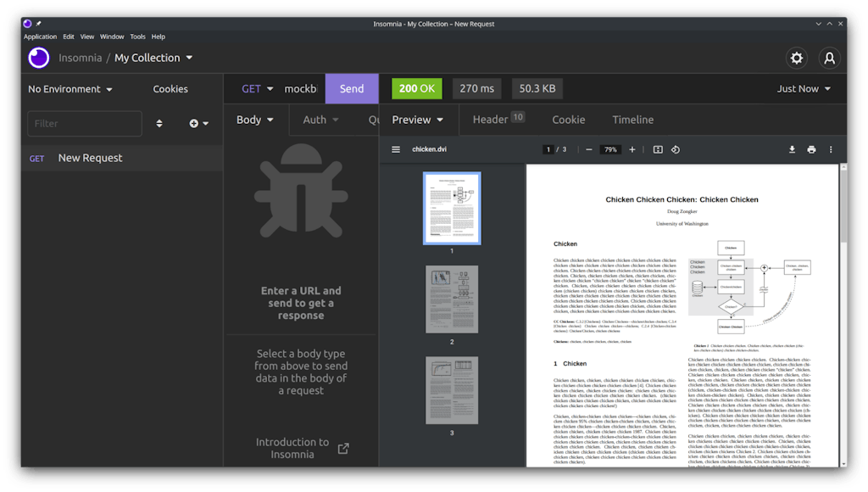Click the Insomnia logo icon
The height and width of the screenshot is (492, 868).
click(x=39, y=58)
